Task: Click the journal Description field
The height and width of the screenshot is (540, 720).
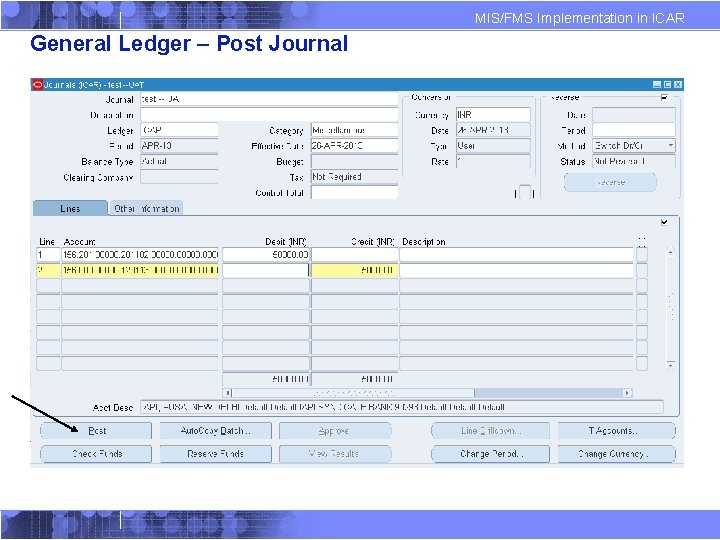Action: (x=269, y=114)
